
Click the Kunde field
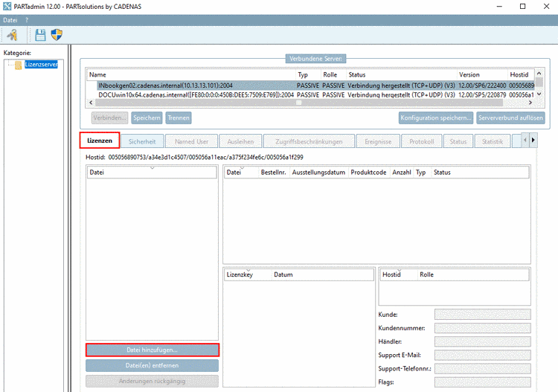point(483,315)
